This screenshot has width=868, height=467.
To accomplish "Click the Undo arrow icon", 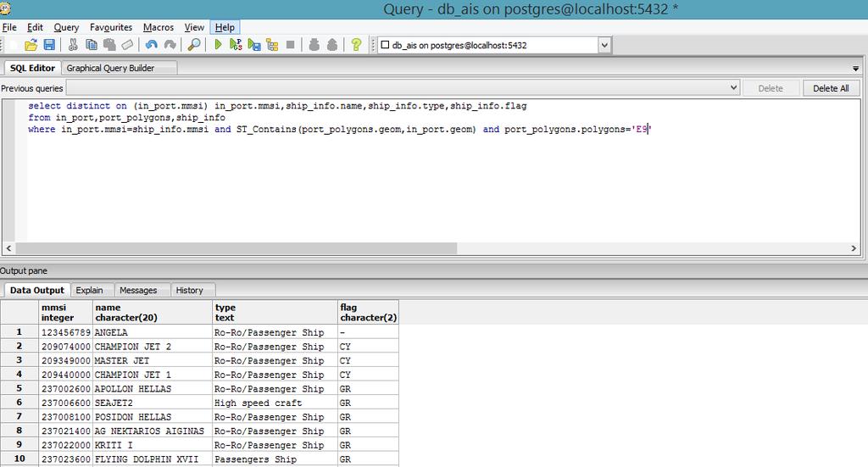I will pos(151,45).
